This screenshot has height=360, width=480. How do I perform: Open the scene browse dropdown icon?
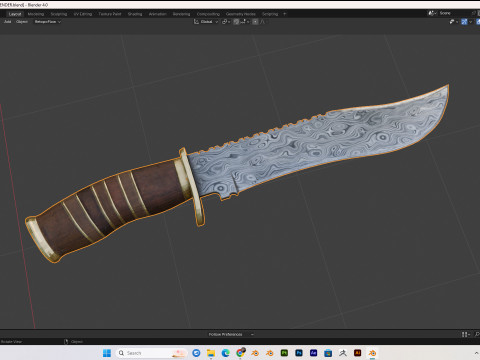(432, 13)
